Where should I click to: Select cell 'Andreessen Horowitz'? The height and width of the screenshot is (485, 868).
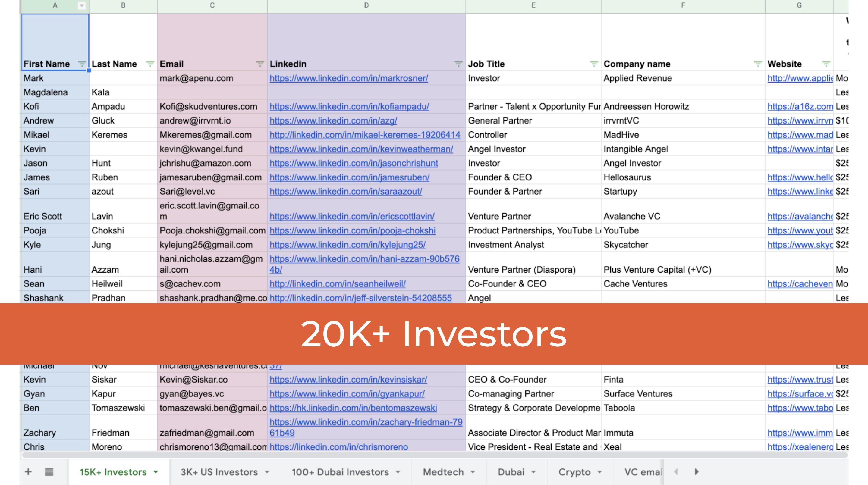[x=683, y=106]
